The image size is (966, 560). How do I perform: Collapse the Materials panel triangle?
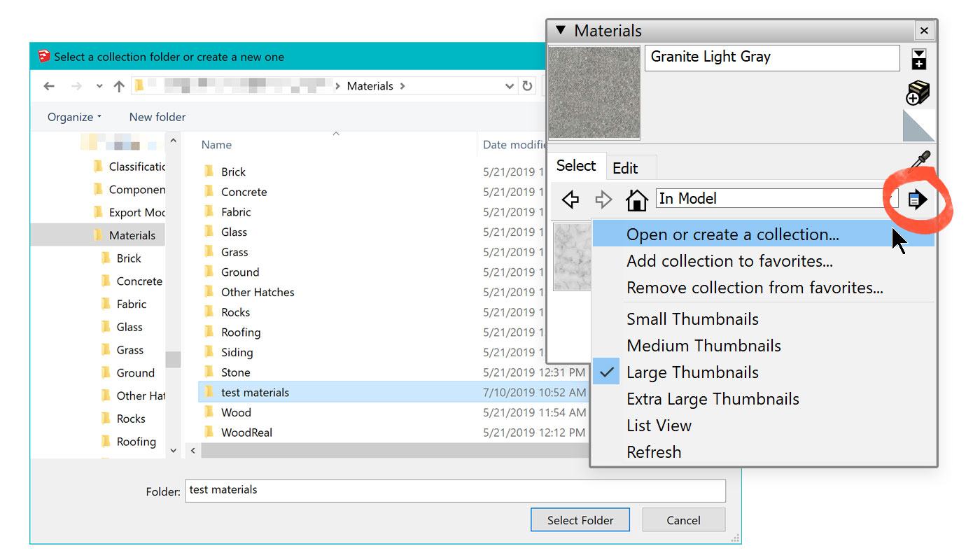click(560, 30)
